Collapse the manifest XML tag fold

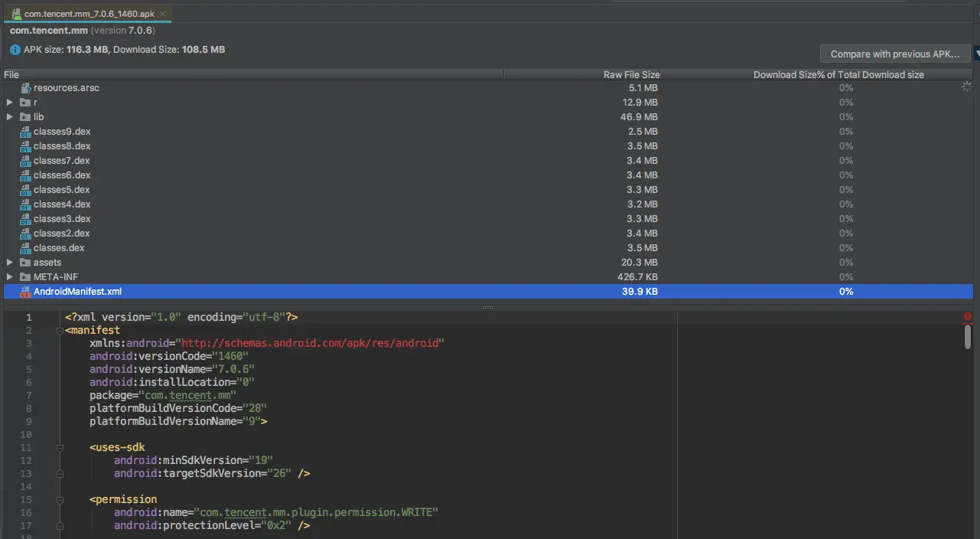[x=59, y=331]
